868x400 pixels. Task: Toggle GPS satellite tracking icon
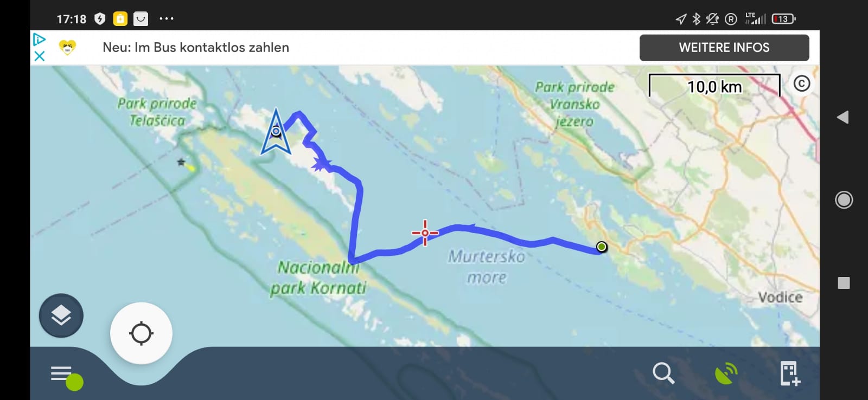(x=726, y=373)
